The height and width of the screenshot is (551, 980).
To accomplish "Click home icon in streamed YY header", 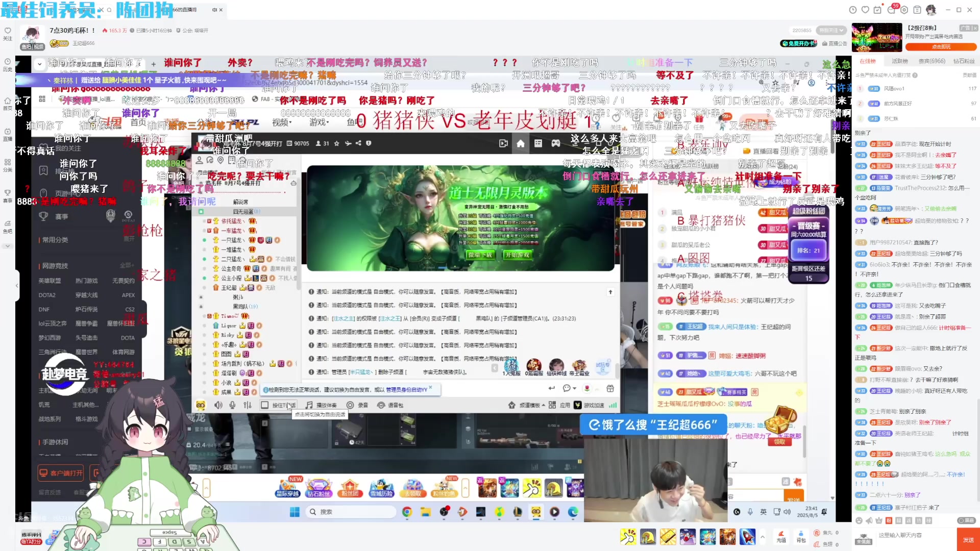I will coord(521,144).
